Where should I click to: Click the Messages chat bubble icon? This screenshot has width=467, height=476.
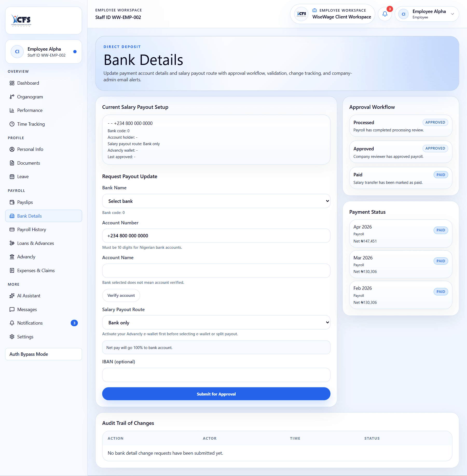12,310
